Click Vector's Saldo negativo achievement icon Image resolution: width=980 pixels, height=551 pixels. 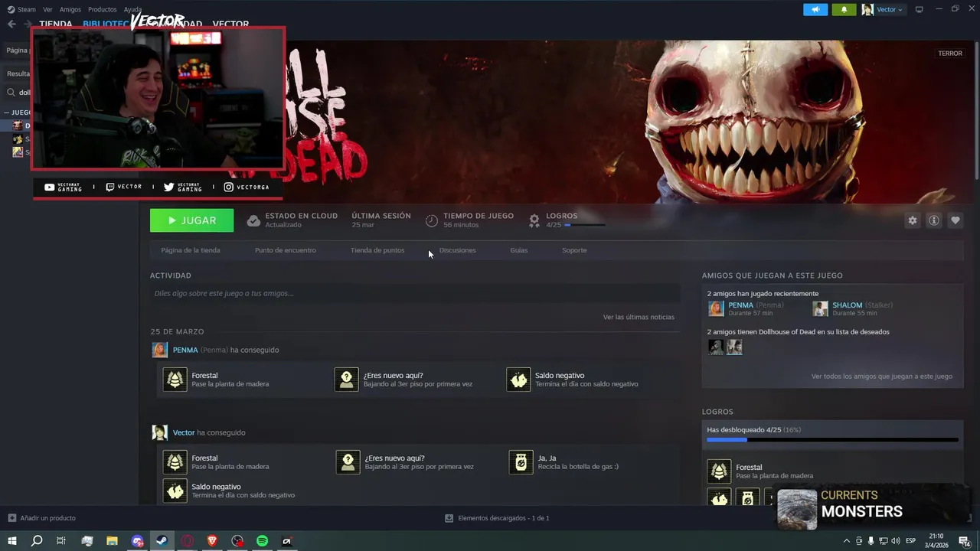(x=175, y=491)
